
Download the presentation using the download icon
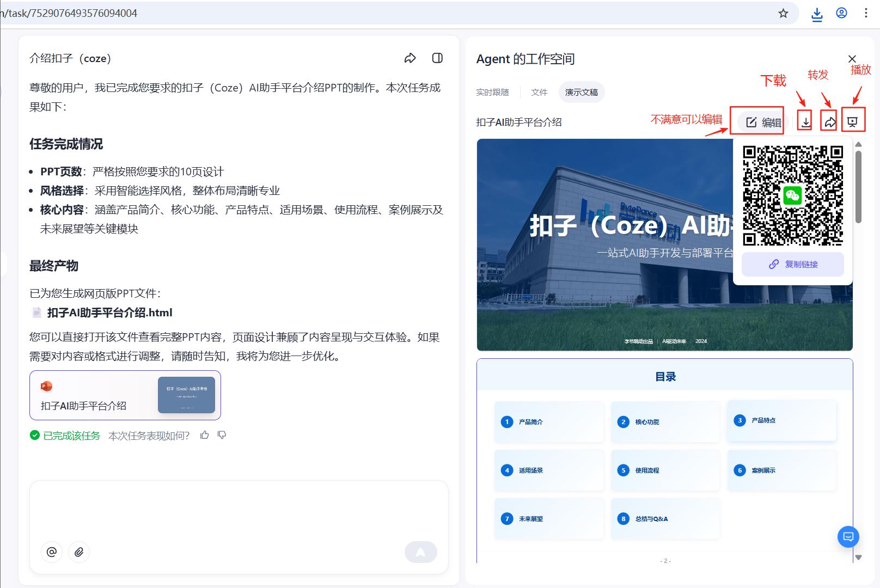tap(806, 122)
